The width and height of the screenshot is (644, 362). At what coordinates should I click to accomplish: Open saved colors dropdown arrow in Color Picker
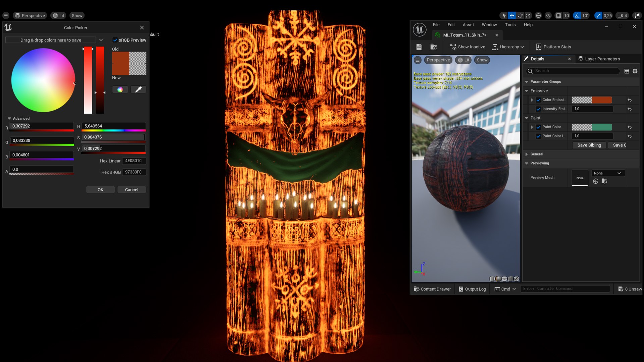point(101,40)
